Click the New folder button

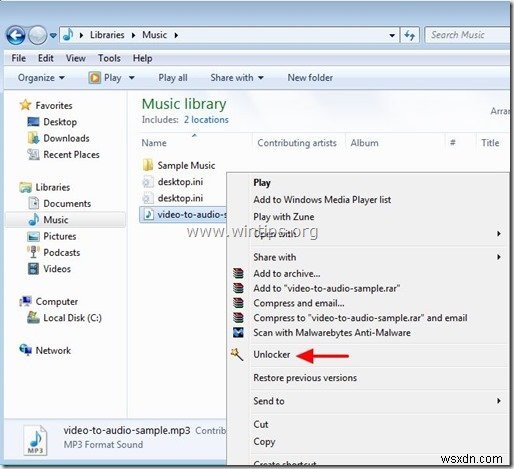tap(310, 78)
